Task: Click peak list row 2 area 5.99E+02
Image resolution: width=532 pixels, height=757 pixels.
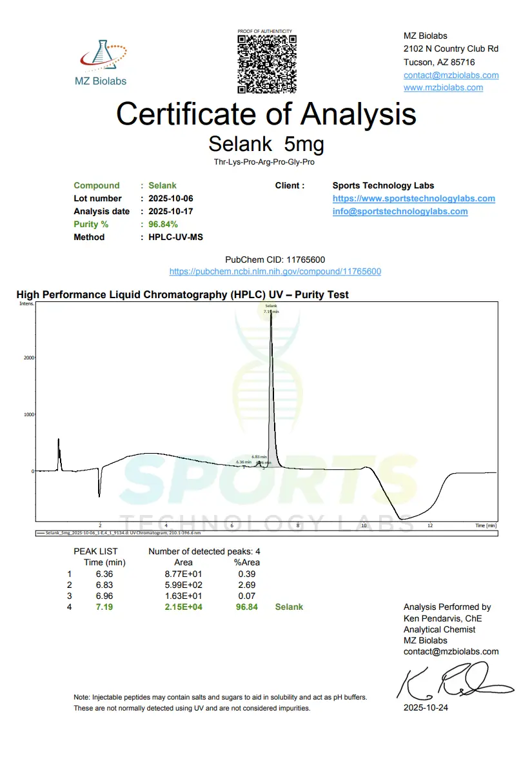Action: tap(183, 585)
